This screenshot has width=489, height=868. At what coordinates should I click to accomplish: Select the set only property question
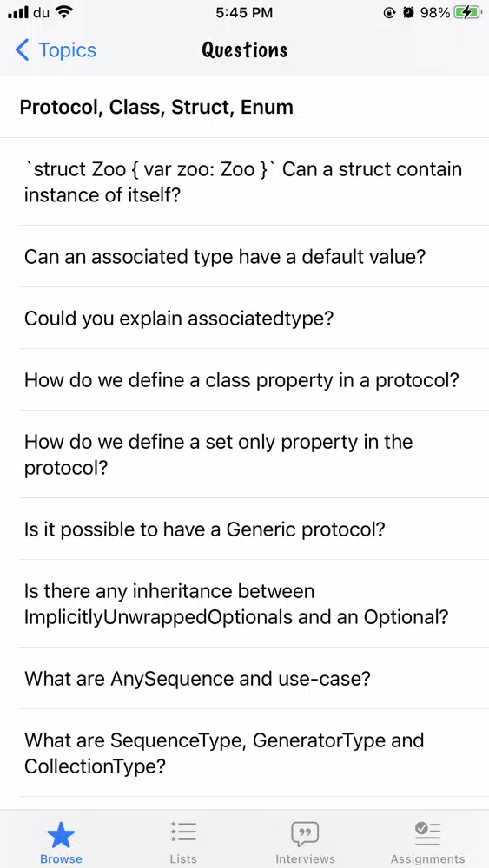244,455
